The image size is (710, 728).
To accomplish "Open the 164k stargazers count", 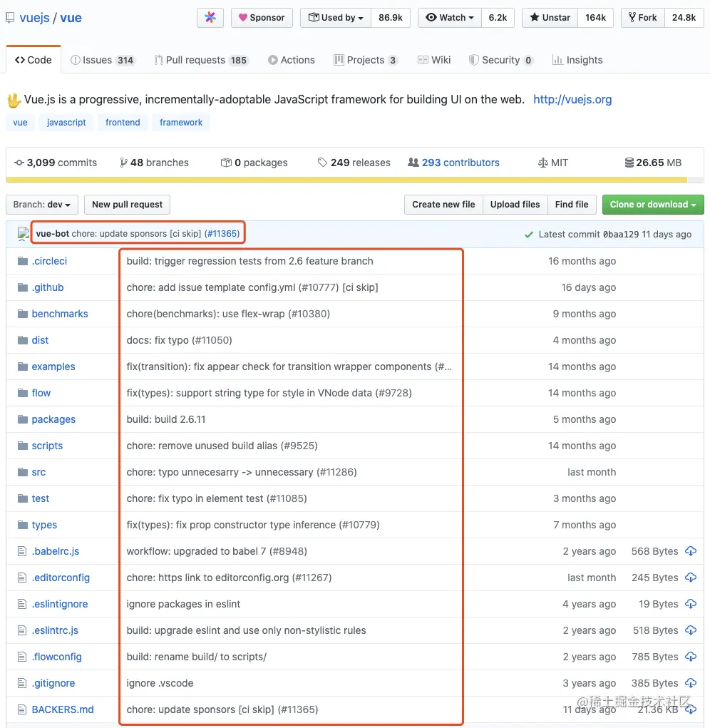I will click(x=595, y=18).
